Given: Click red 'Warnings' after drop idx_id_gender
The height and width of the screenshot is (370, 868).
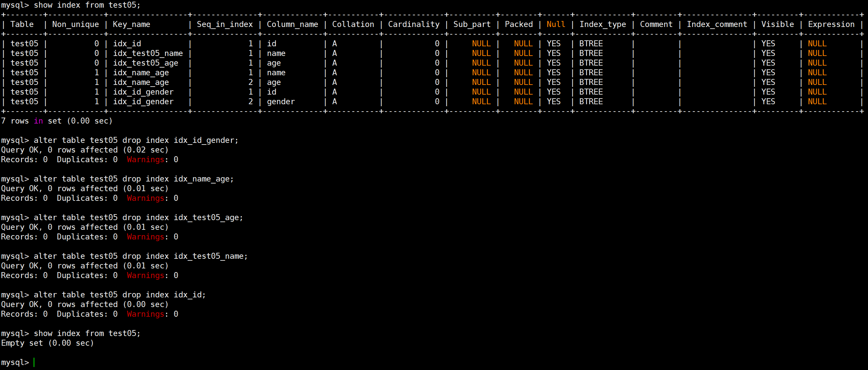Looking at the screenshot, I should click(146, 160).
